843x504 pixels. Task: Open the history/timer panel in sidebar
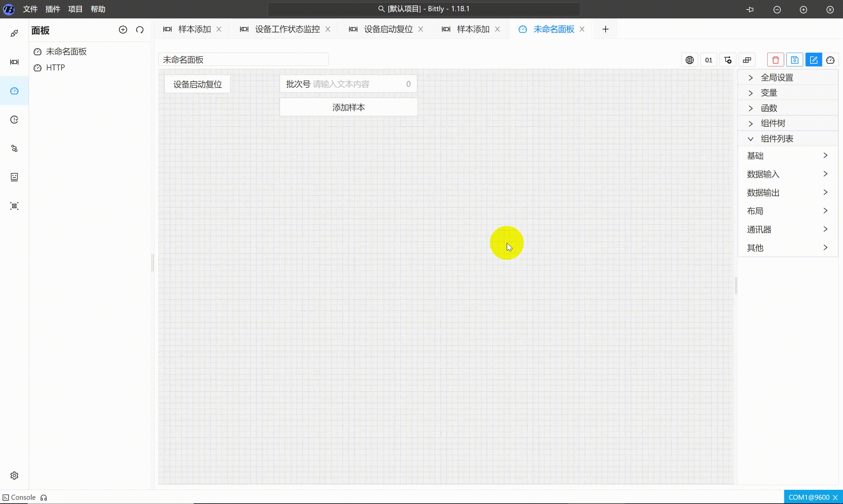click(x=14, y=119)
